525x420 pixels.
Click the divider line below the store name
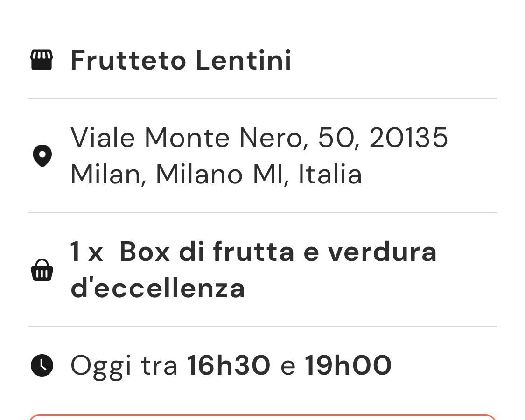pyautogui.click(x=262, y=99)
